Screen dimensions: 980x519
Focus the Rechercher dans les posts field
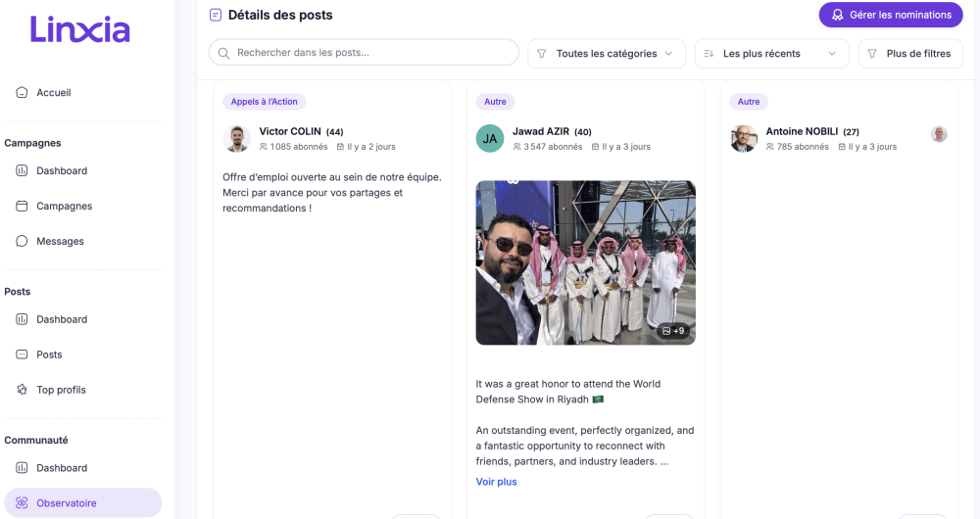(364, 53)
